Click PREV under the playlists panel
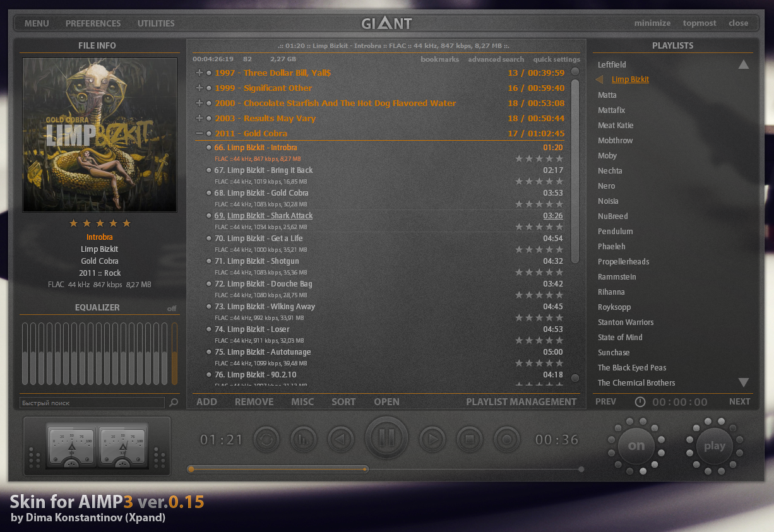This screenshot has width=774, height=532. (x=606, y=401)
